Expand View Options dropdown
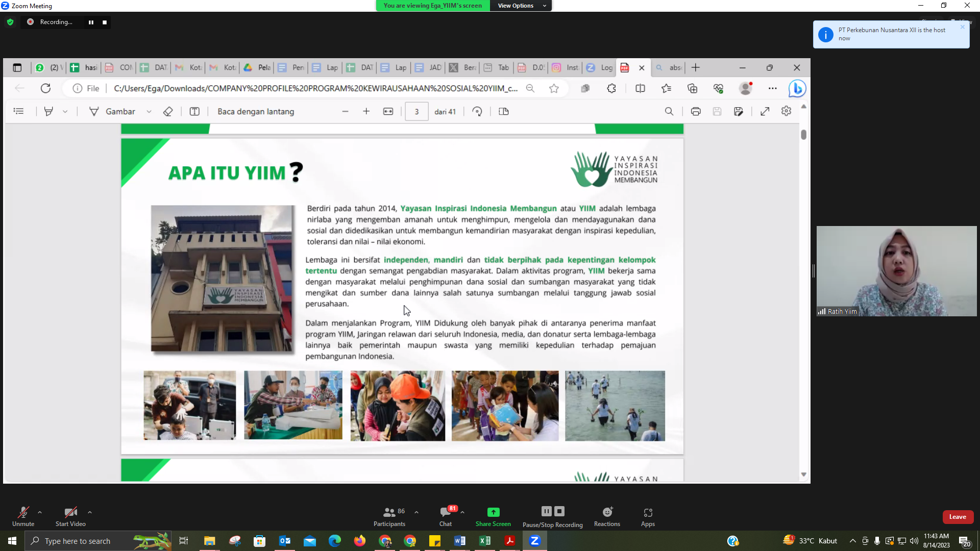 click(x=520, y=6)
